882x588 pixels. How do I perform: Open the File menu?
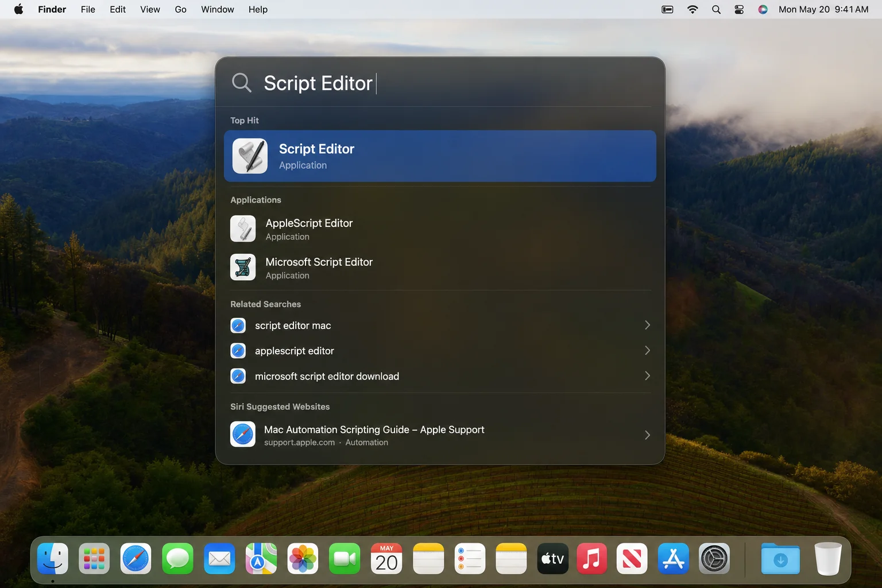(x=88, y=9)
